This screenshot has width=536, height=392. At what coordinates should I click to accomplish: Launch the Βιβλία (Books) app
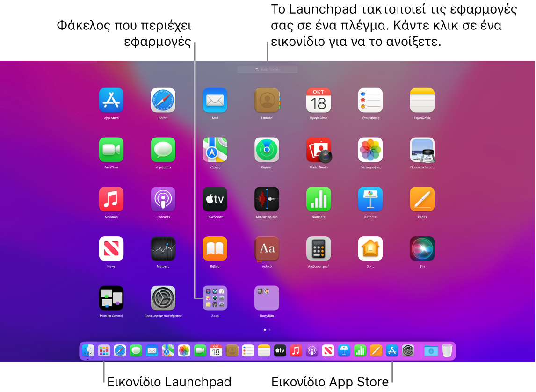pyautogui.click(x=215, y=248)
